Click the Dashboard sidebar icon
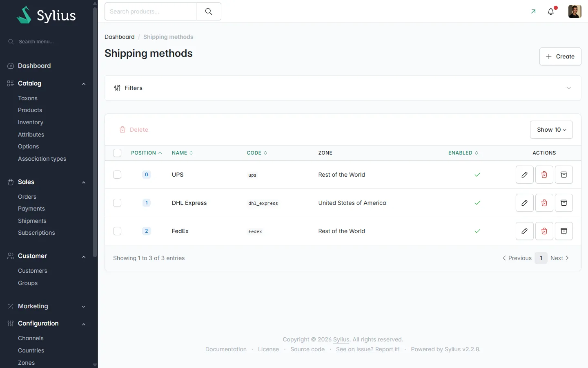 (x=11, y=66)
